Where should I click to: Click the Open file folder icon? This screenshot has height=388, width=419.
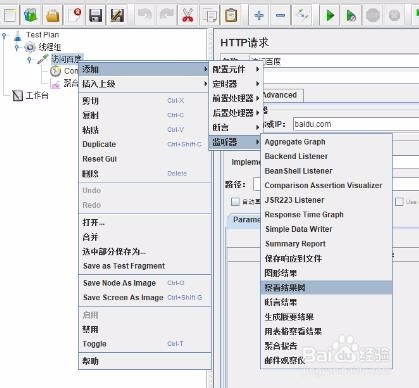[x=53, y=15]
